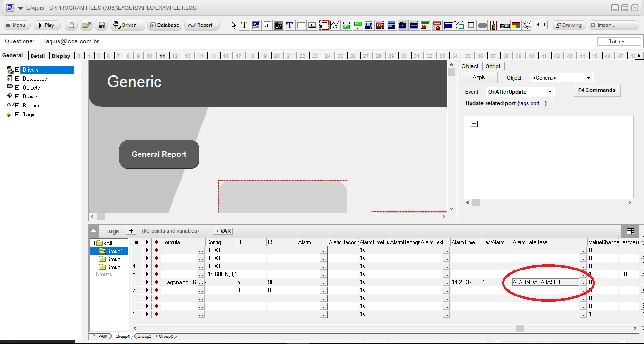Insert the CHAVE switch object
The image size is (644, 344).
(357, 25)
